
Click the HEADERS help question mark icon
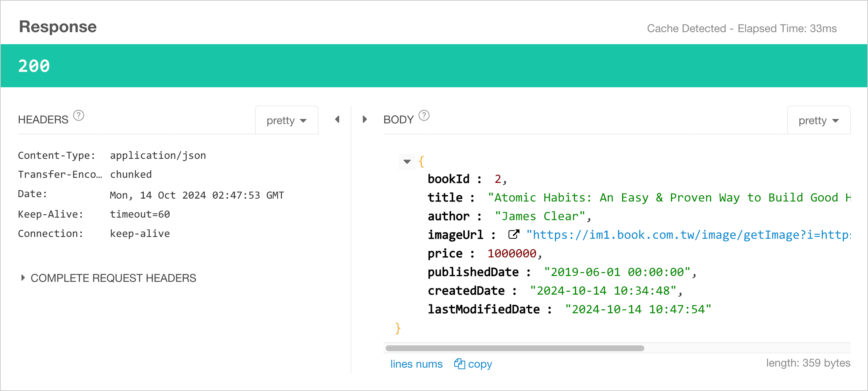[78, 116]
